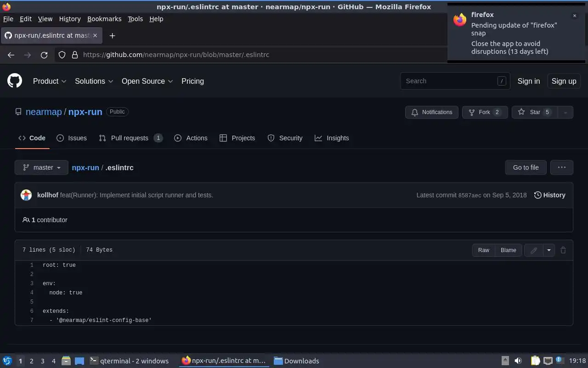Focus the GitHub search field

coord(455,81)
